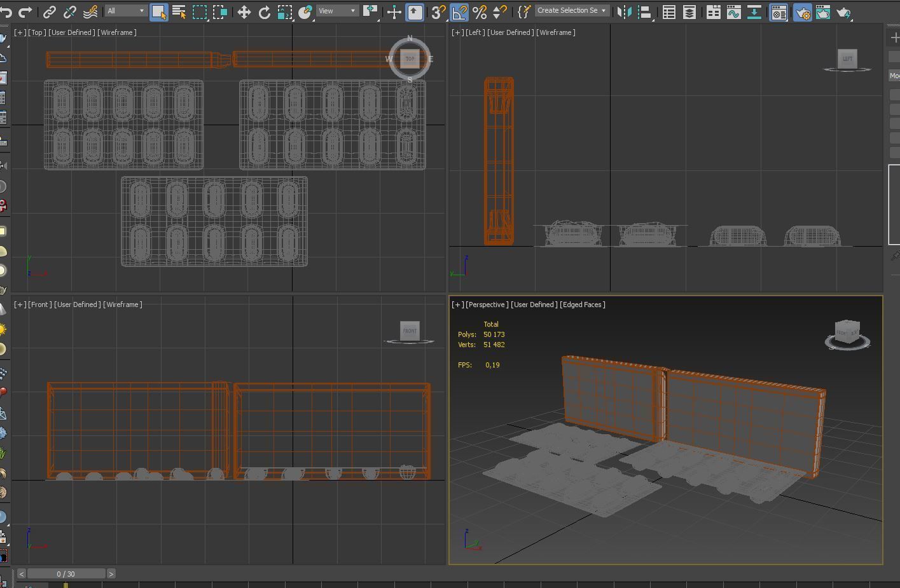Open Left viewport [Wireframe] shading menu
Screen dimensions: 900x588
pyautogui.click(x=555, y=32)
